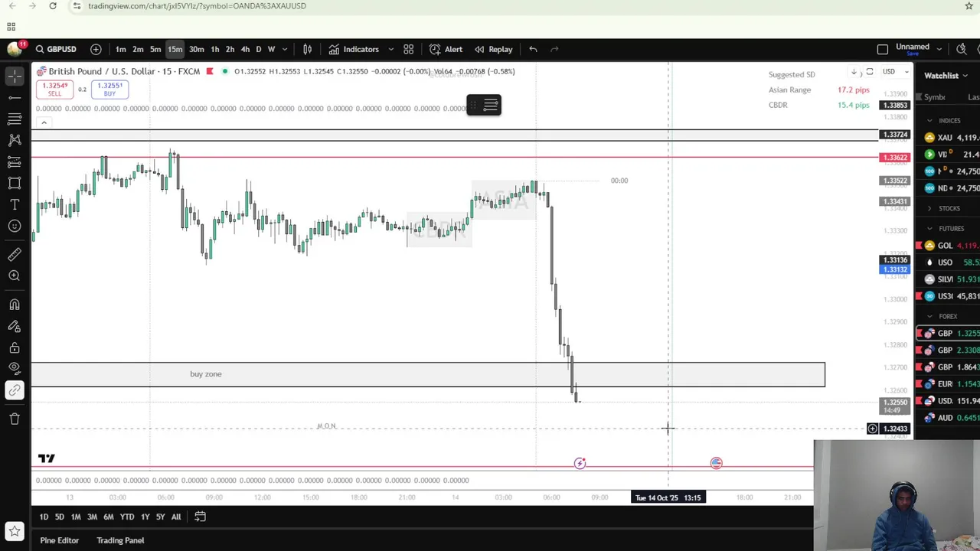Toggle magnet mode for drawings

[x=15, y=305]
